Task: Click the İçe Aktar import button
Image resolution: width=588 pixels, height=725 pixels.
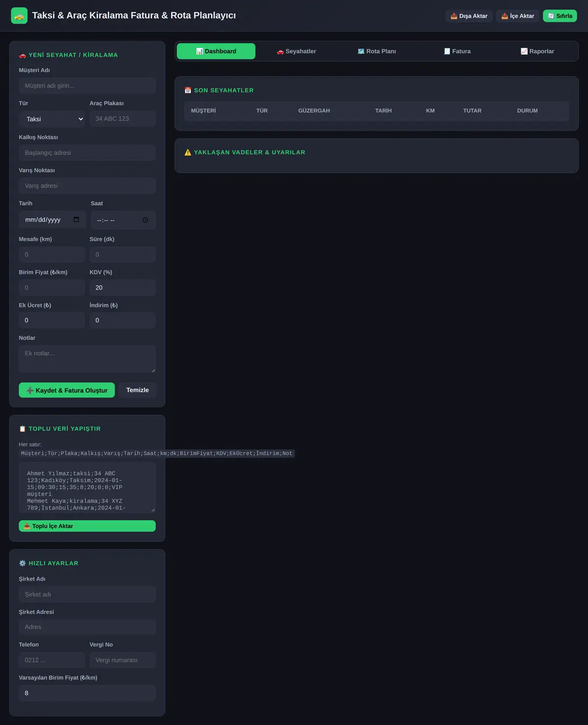Action: point(517,16)
